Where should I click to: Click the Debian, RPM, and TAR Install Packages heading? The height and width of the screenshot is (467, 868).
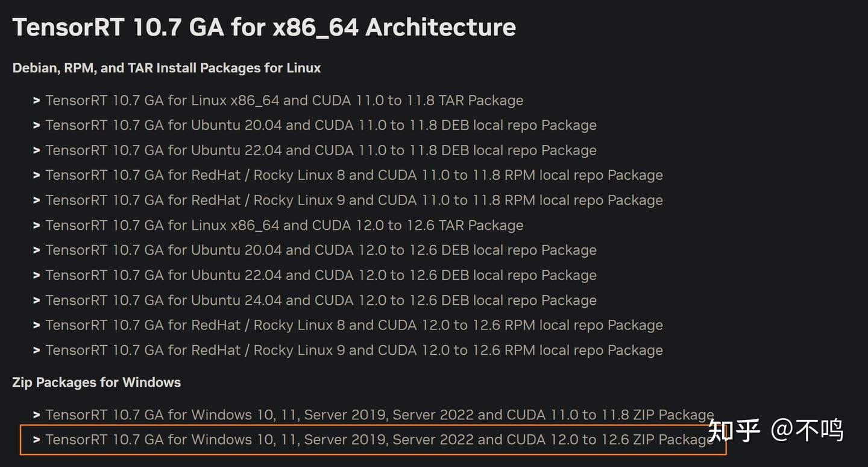tap(166, 68)
